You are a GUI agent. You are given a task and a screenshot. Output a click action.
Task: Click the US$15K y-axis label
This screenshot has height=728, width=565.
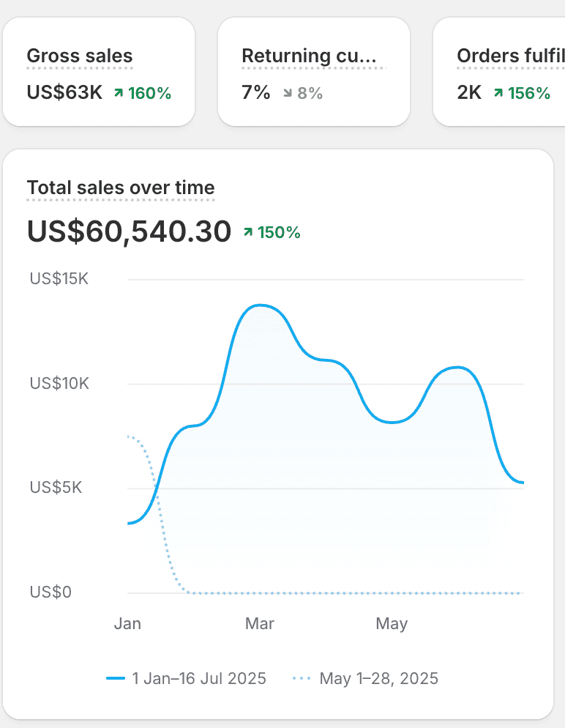pos(59,279)
